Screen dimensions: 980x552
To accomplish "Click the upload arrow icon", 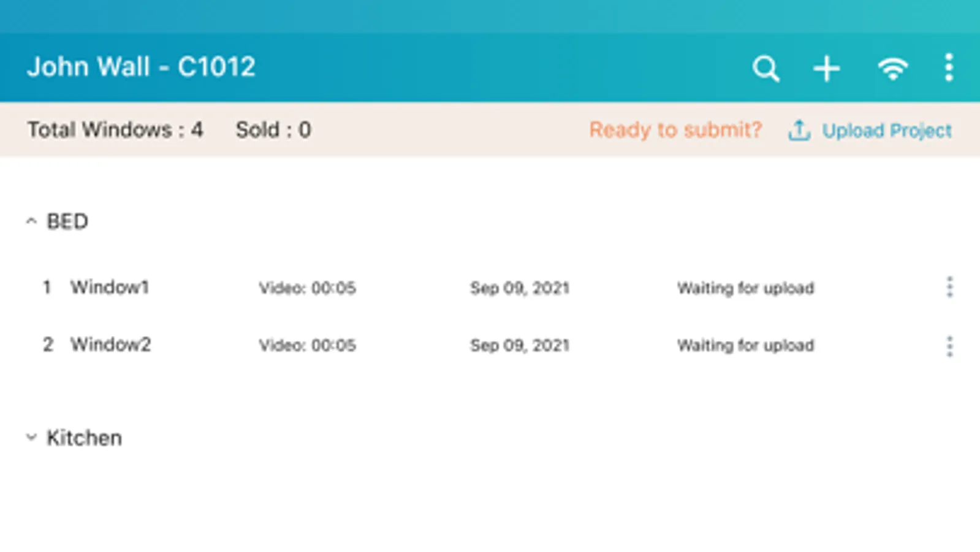I will click(799, 130).
